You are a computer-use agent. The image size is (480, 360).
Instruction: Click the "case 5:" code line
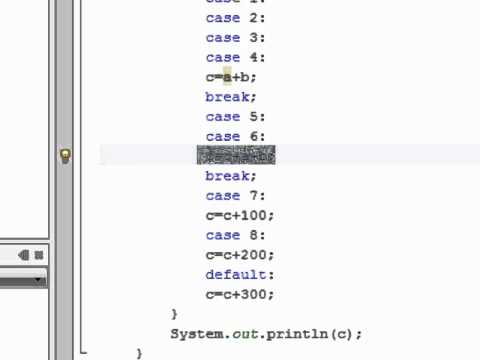point(235,117)
